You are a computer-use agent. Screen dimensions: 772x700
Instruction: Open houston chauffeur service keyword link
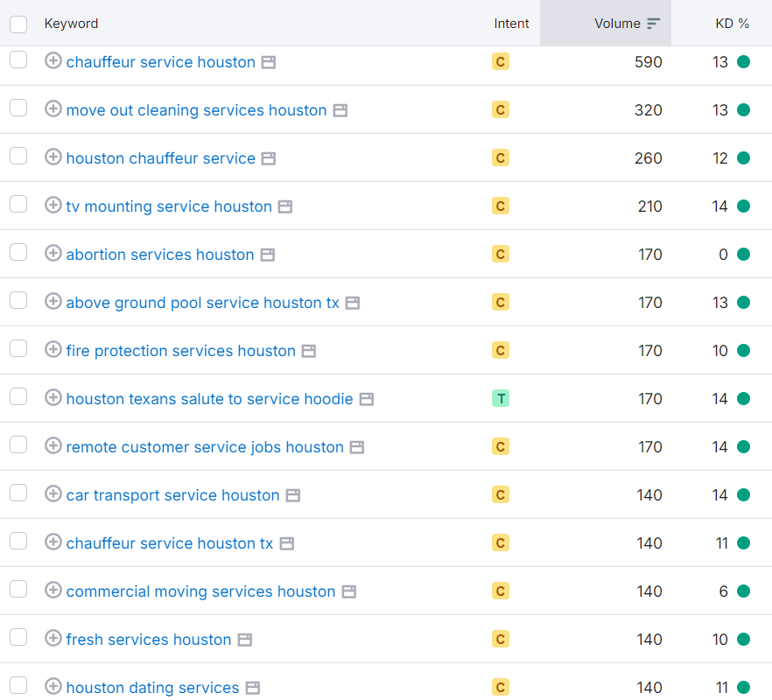point(160,158)
